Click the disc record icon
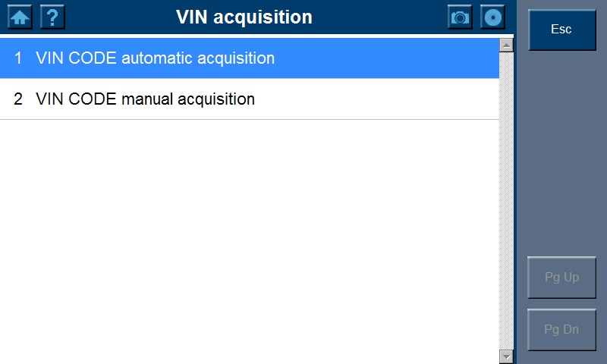This screenshot has height=364, width=607. point(493,17)
